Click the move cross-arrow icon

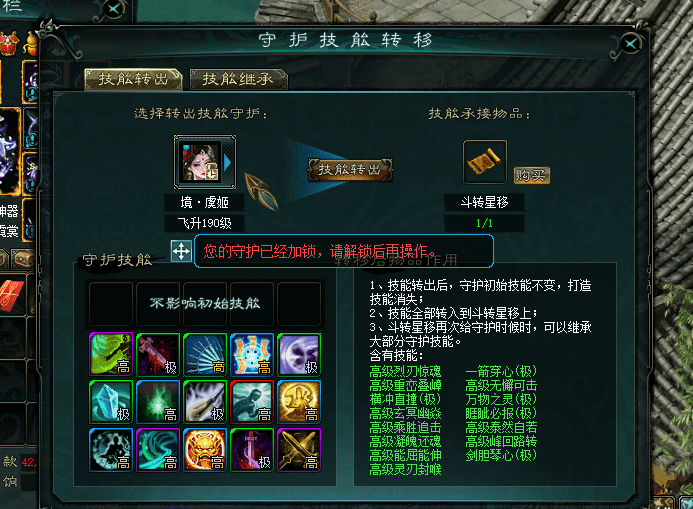point(181,251)
